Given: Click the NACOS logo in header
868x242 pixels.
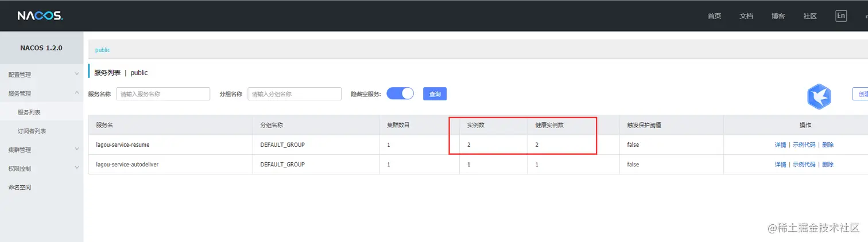Looking at the screenshot, I should coord(40,15).
